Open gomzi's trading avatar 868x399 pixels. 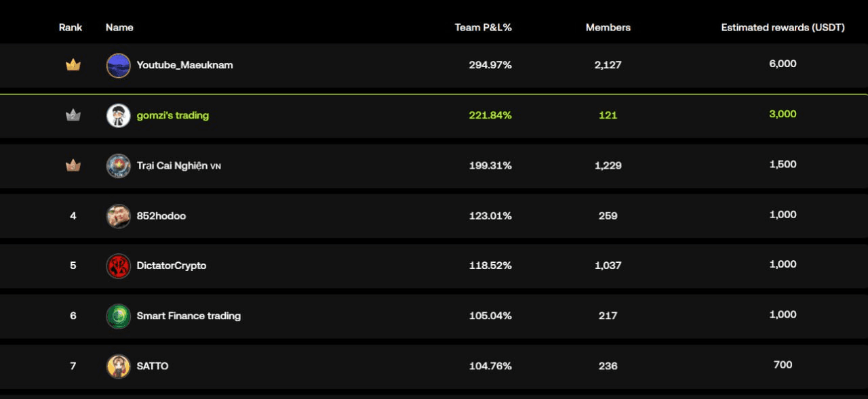(x=119, y=116)
